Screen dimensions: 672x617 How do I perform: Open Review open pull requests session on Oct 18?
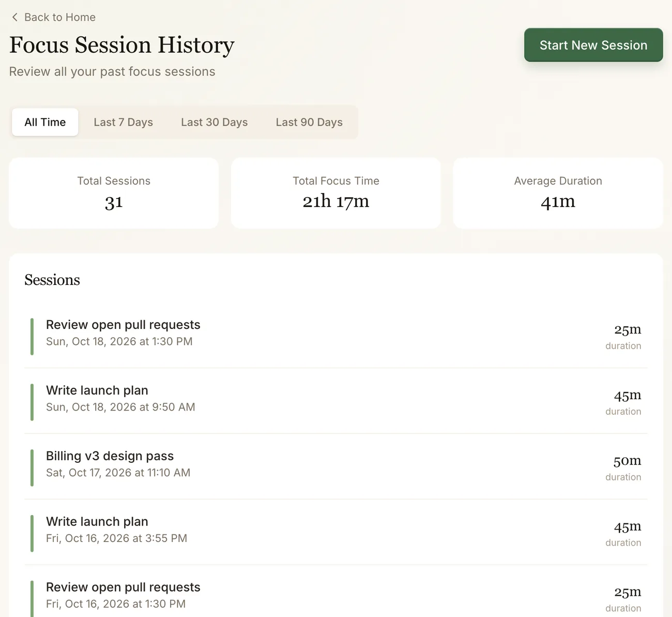pyautogui.click(x=336, y=336)
